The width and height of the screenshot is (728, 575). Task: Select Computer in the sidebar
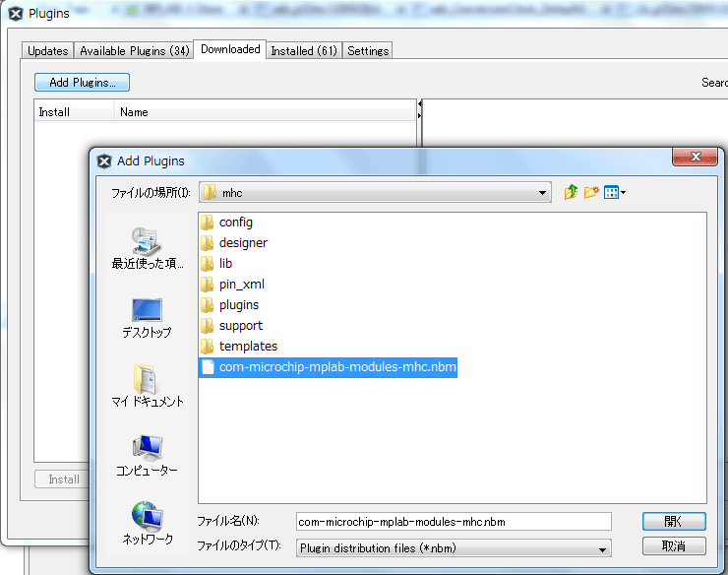(x=147, y=455)
